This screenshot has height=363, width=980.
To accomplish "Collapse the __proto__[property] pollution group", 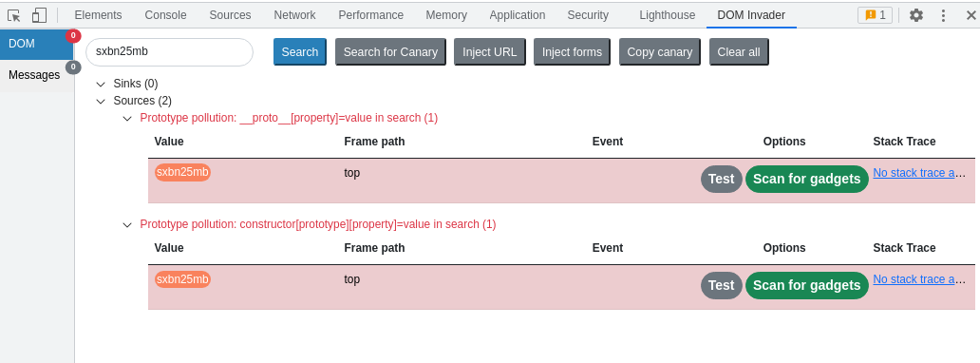I will (x=127, y=118).
